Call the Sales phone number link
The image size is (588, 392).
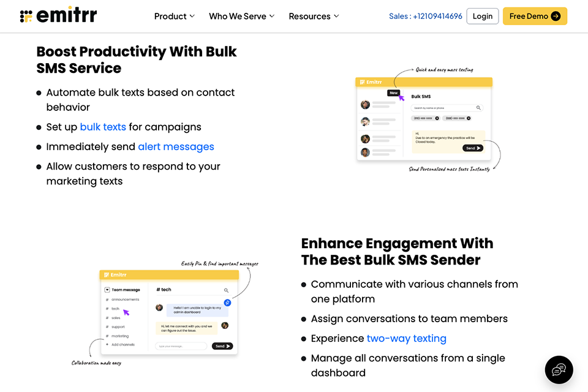tap(425, 16)
